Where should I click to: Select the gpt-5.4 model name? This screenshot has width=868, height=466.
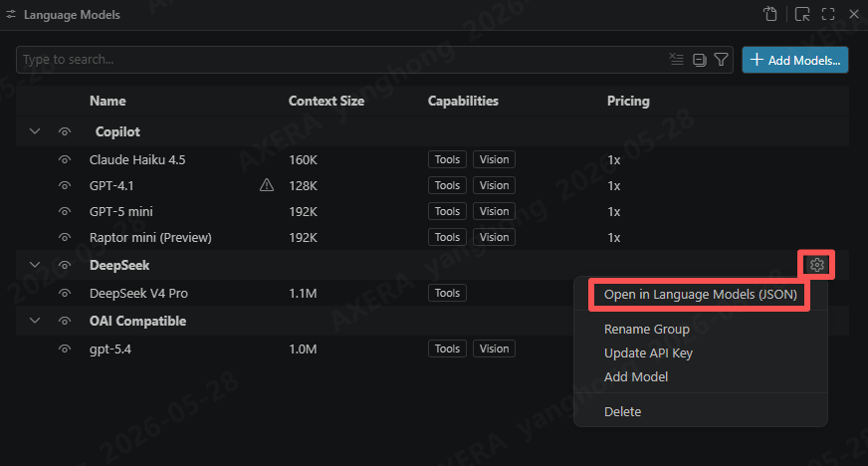coord(110,349)
